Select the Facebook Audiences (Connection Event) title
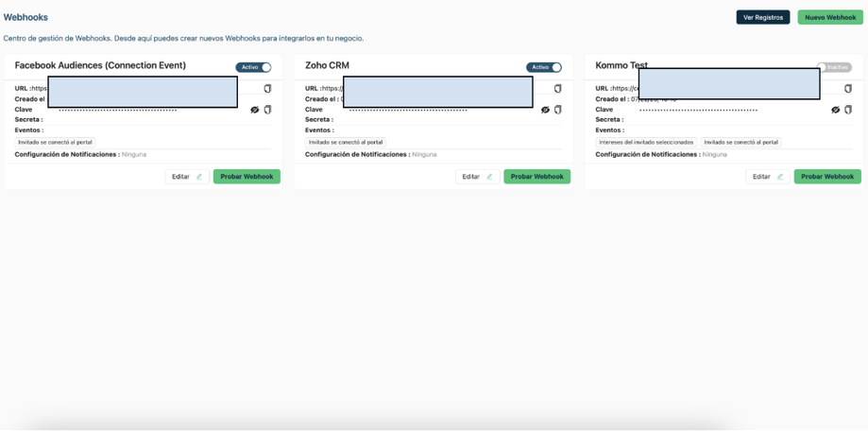 (x=100, y=65)
